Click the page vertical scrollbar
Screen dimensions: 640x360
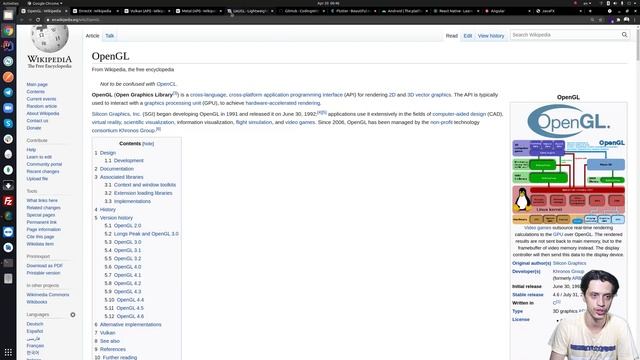tap(638, 44)
